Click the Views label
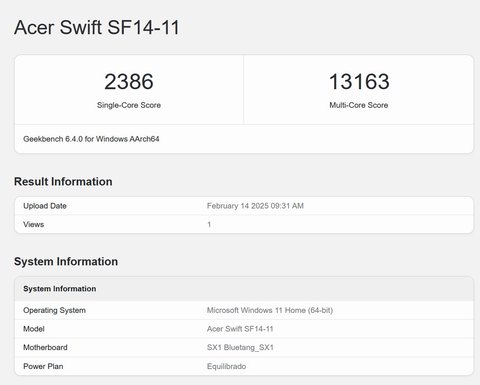 tap(33, 224)
